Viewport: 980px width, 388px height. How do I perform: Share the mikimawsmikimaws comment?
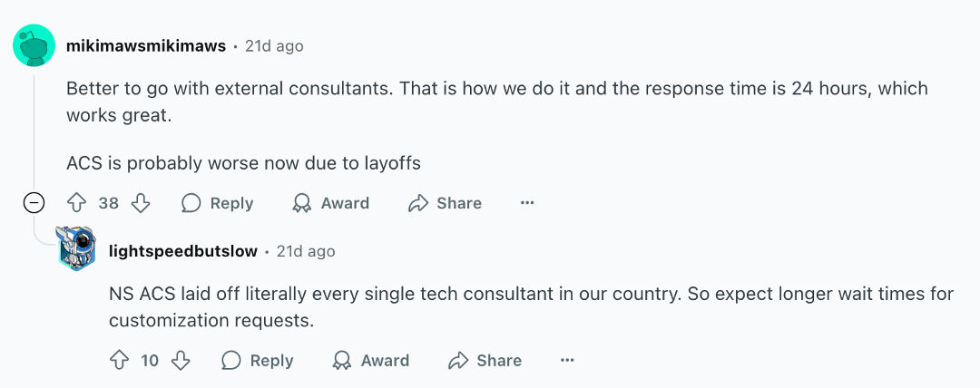445,203
